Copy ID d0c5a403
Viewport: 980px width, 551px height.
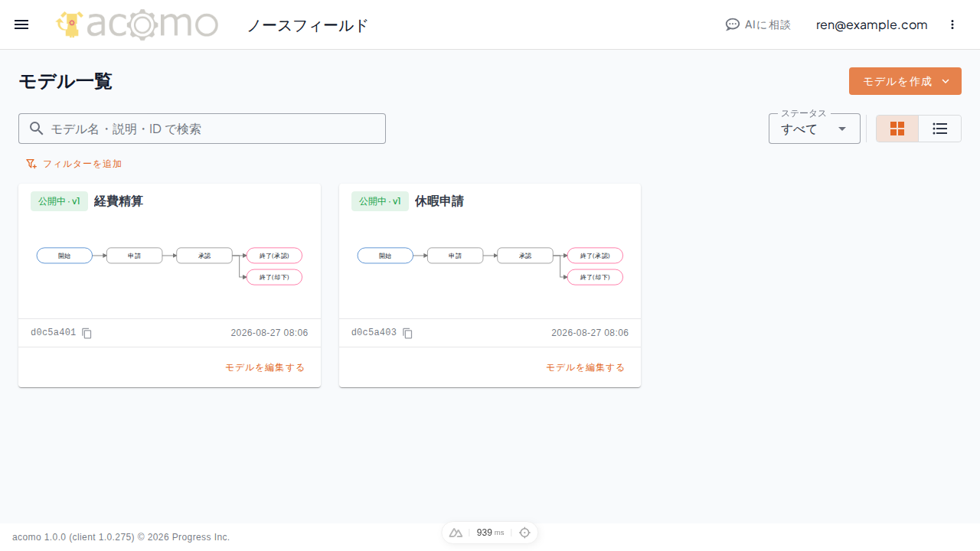408,333
